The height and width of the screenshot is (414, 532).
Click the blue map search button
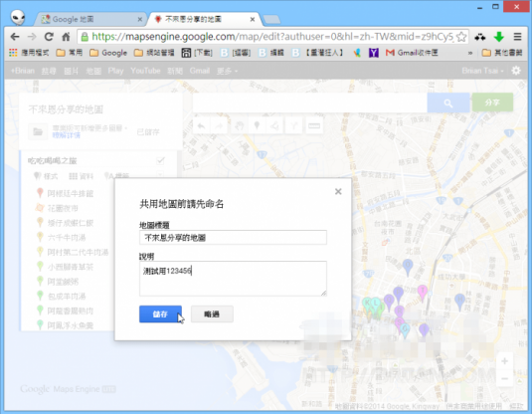point(448,103)
